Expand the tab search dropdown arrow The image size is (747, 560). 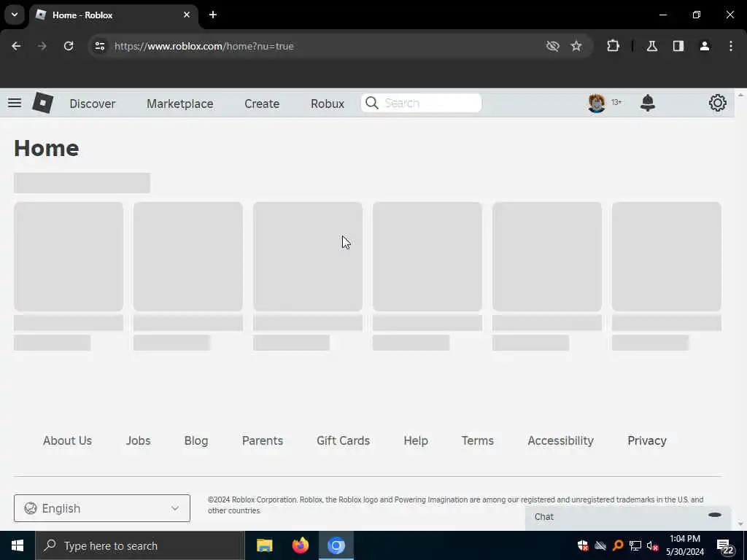tap(15, 15)
